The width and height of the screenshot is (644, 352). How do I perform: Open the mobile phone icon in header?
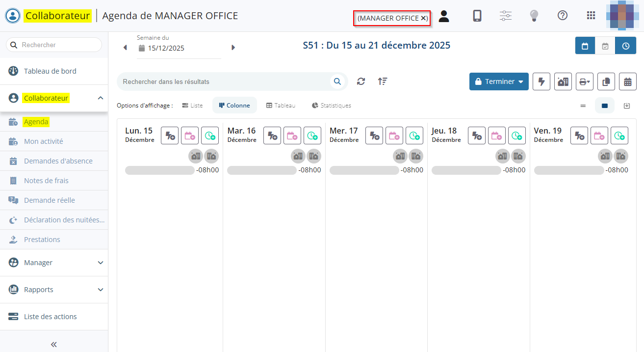(x=477, y=16)
